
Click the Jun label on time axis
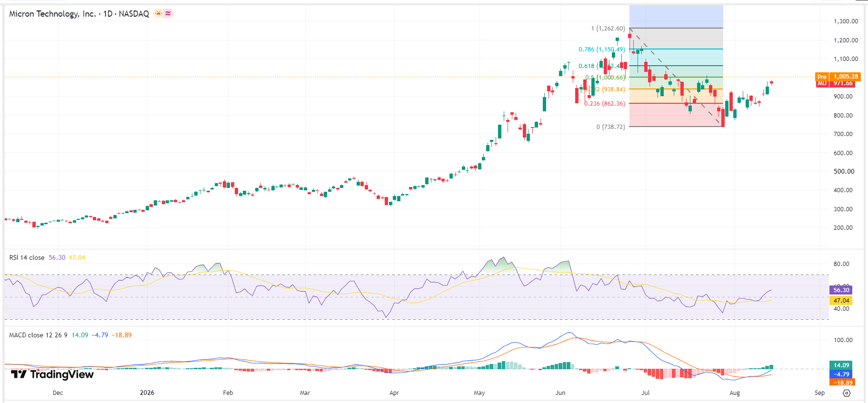click(560, 393)
